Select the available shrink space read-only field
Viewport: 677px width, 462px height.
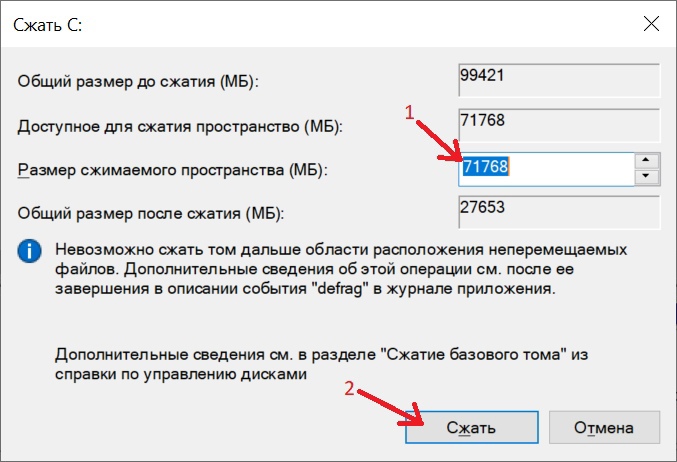click(556, 124)
